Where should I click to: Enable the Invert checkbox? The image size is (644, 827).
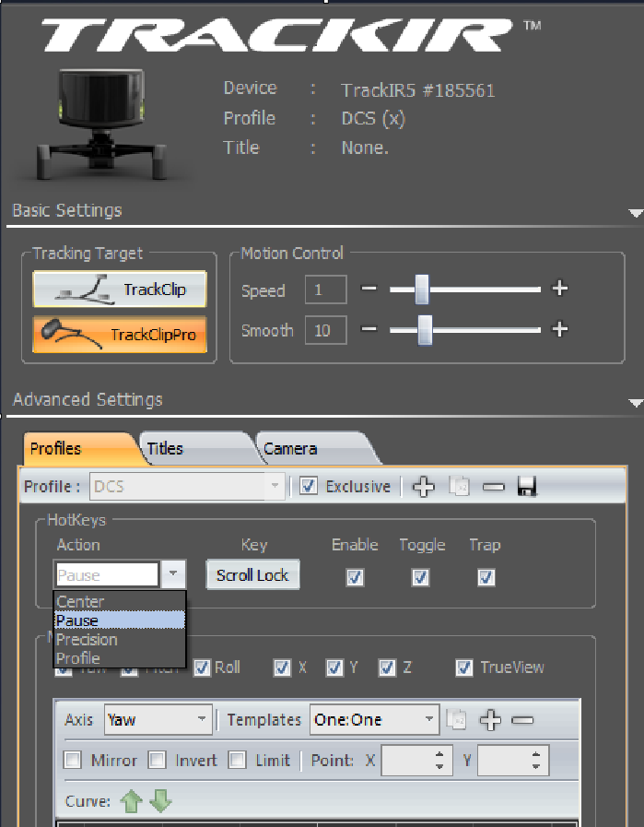[x=157, y=760]
